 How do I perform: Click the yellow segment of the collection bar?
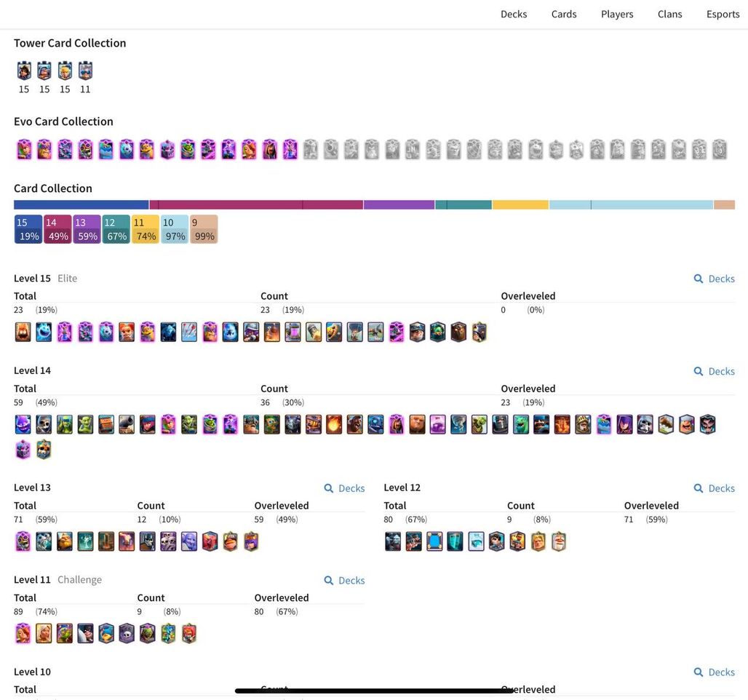point(520,204)
